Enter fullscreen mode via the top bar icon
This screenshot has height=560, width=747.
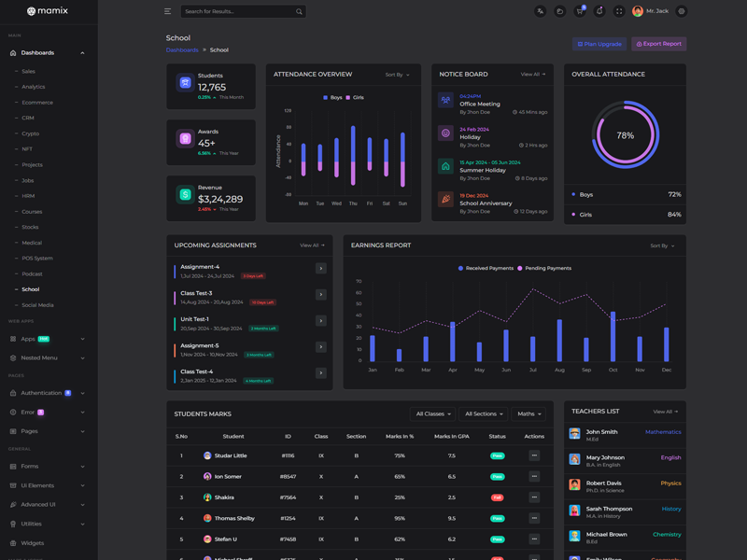(618, 11)
